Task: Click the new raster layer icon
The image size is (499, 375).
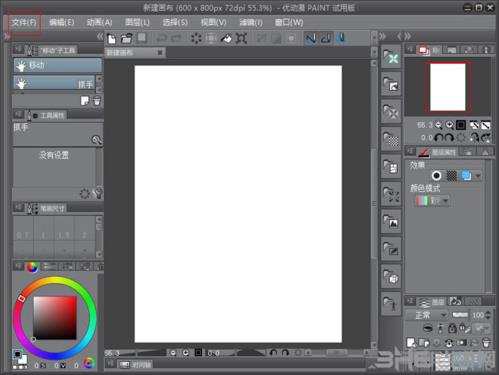Action: tap(411, 342)
